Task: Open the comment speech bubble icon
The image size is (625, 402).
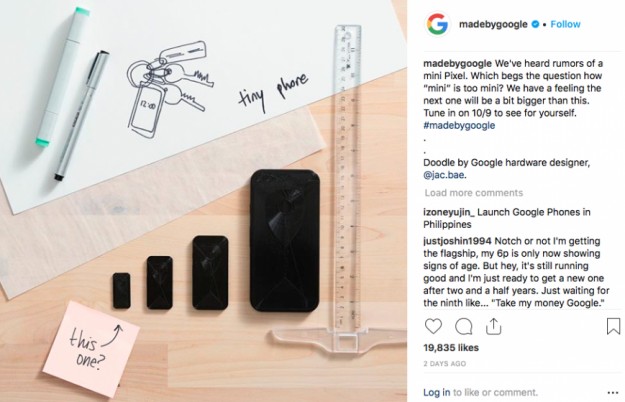Action: point(464,326)
